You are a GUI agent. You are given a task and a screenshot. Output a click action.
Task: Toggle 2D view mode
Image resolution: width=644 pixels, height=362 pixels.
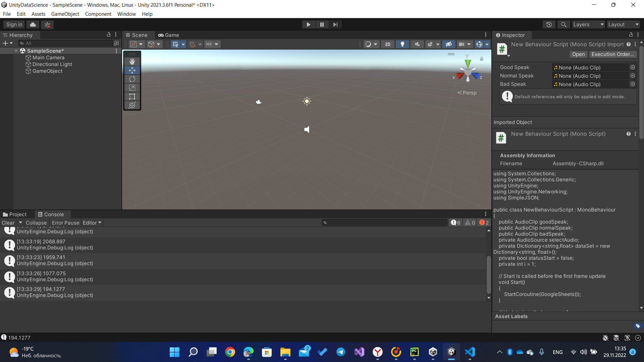tap(388, 44)
